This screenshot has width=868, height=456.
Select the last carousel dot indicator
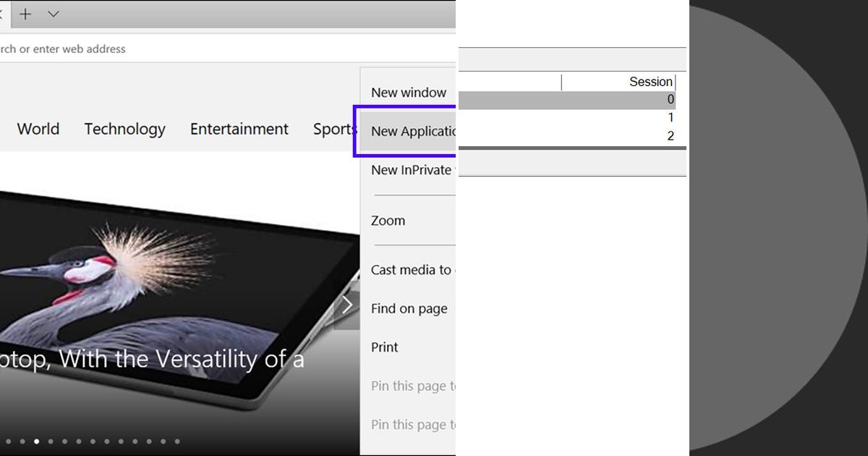(177, 441)
